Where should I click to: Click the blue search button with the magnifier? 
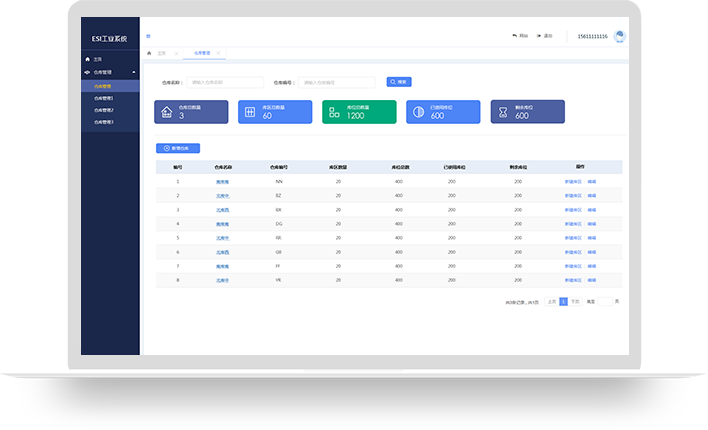[x=399, y=82]
